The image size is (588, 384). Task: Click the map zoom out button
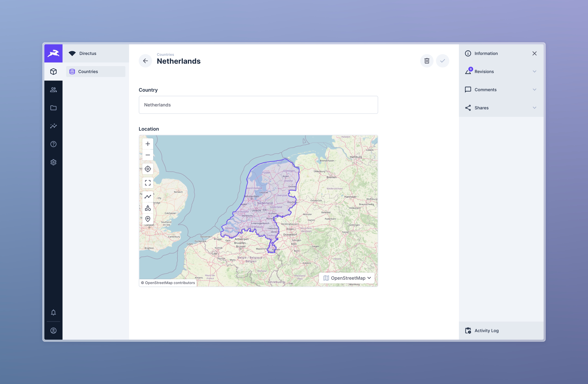[x=148, y=155]
